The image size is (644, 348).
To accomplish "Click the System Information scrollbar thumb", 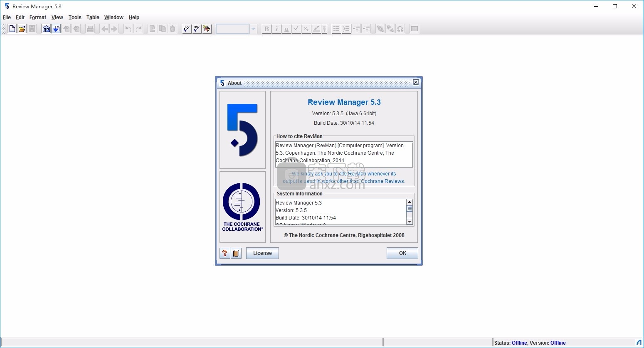I will (410, 209).
